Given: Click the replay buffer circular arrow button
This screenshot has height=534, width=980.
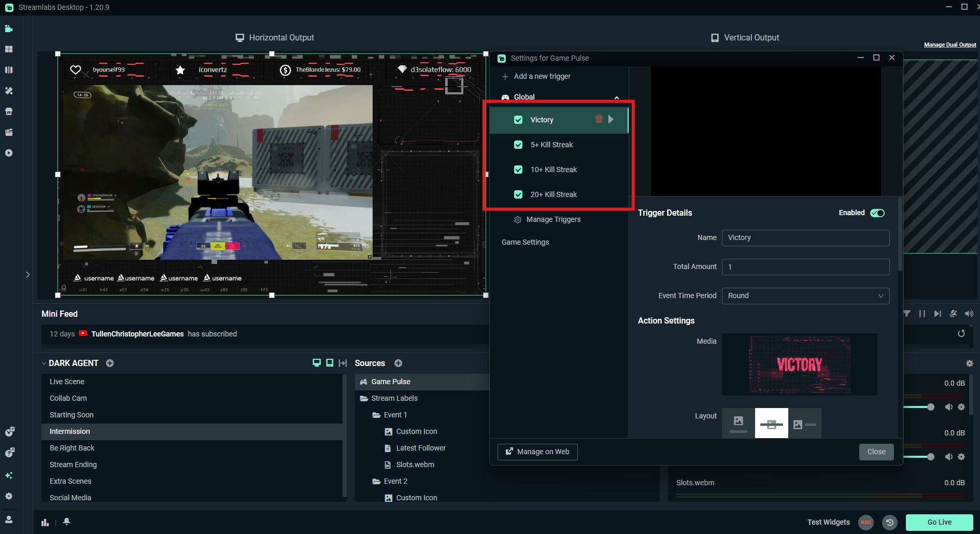Looking at the screenshot, I should [x=890, y=522].
